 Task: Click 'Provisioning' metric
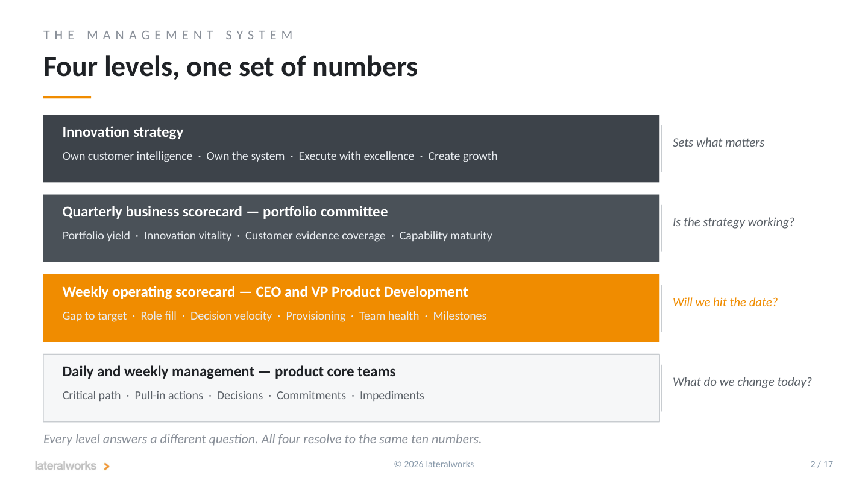coord(316,316)
